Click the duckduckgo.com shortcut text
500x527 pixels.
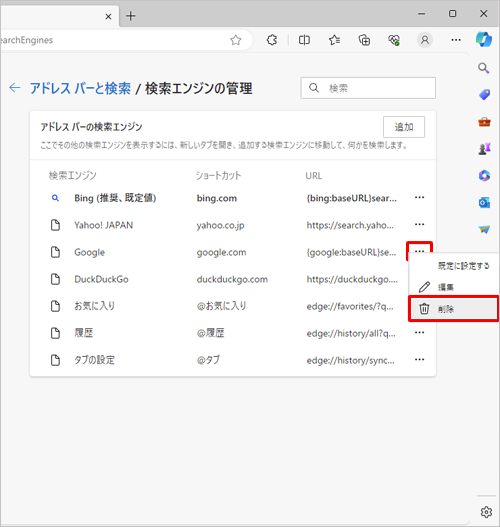pos(232,279)
